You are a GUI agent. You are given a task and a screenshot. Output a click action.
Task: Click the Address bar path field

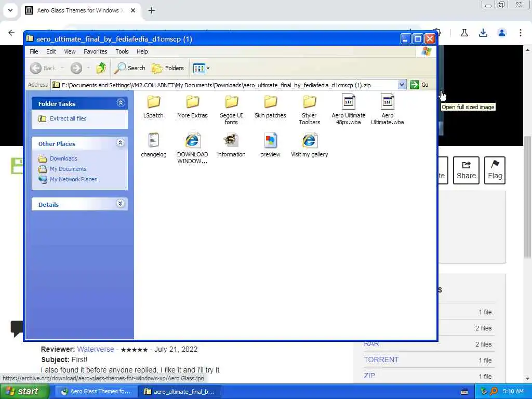[224, 85]
